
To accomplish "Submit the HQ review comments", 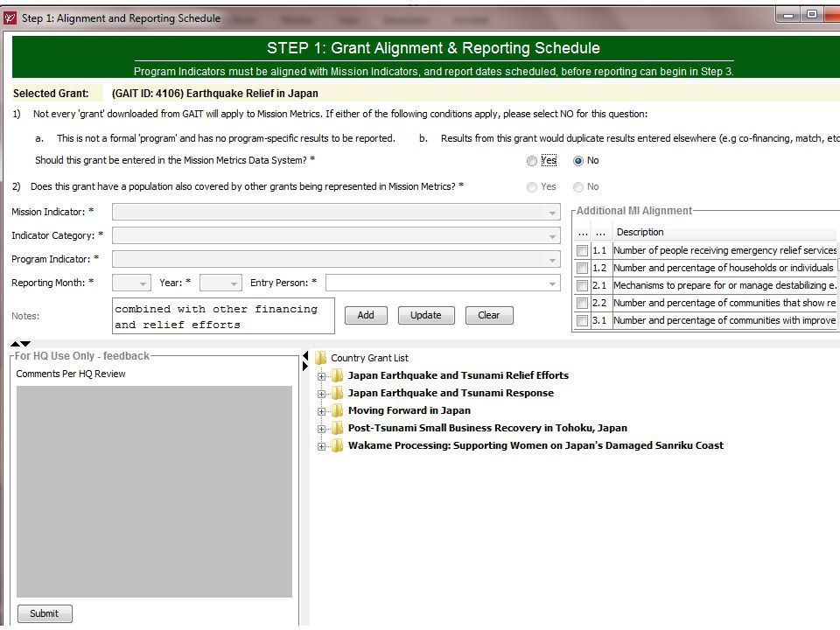I will click(45, 613).
